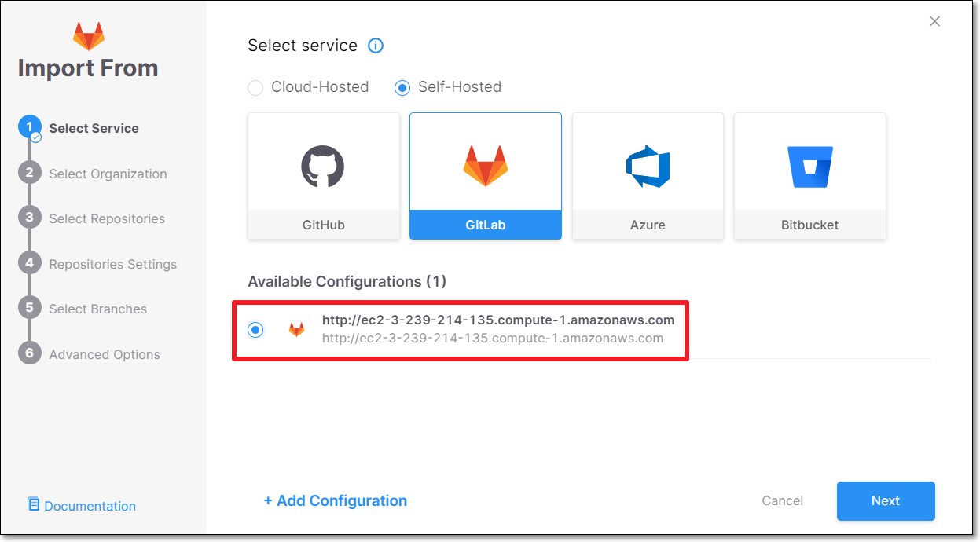Select the amazonaws configuration radio button
This screenshot has width=980, height=542.
tap(255, 330)
